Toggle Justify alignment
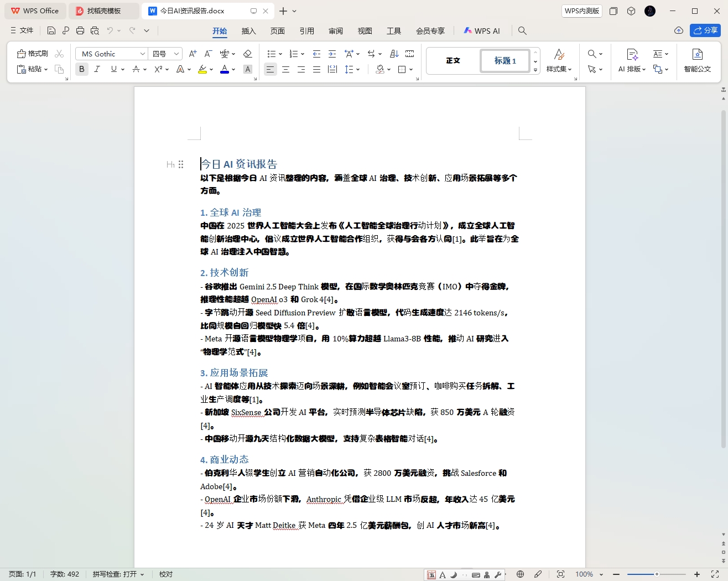Viewport: 728px width, 581px height. pyautogui.click(x=316, y=69)
